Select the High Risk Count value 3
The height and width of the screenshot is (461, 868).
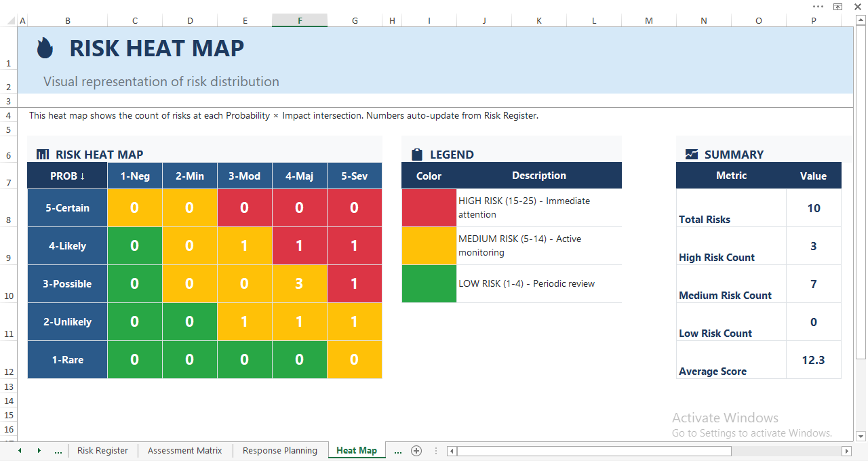pyautogui.click(x=814, y=246)
